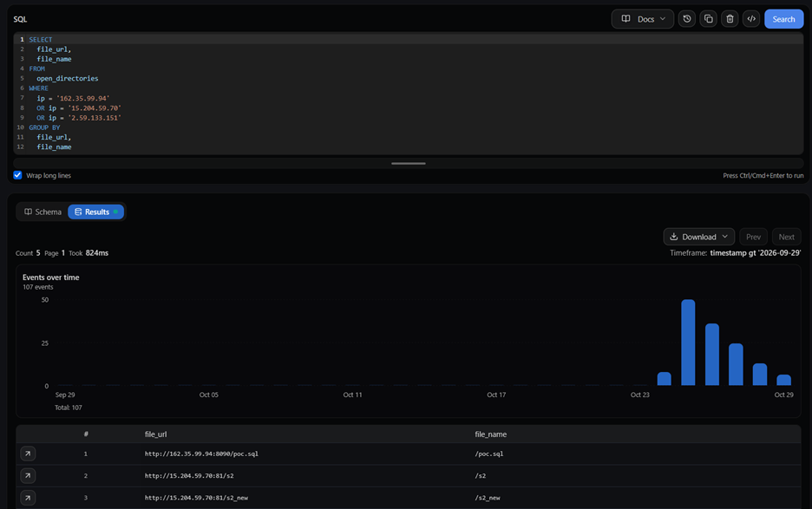Image resolution: width=812 pixels, height=509 pixels.
Task: Select the http://162.35.99.94:8090/poc.sql cell
Action: tap(201, 454)
